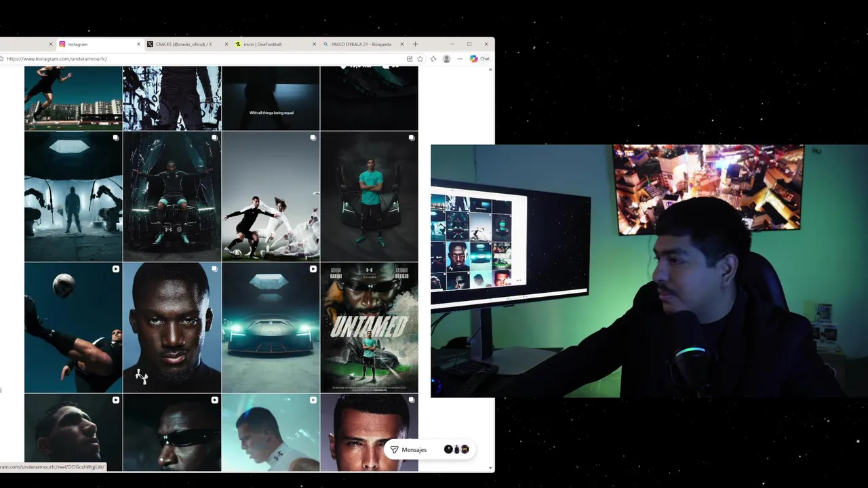Click the avatar group beside Mensajes
868x488 pixels.
(456, 449)
